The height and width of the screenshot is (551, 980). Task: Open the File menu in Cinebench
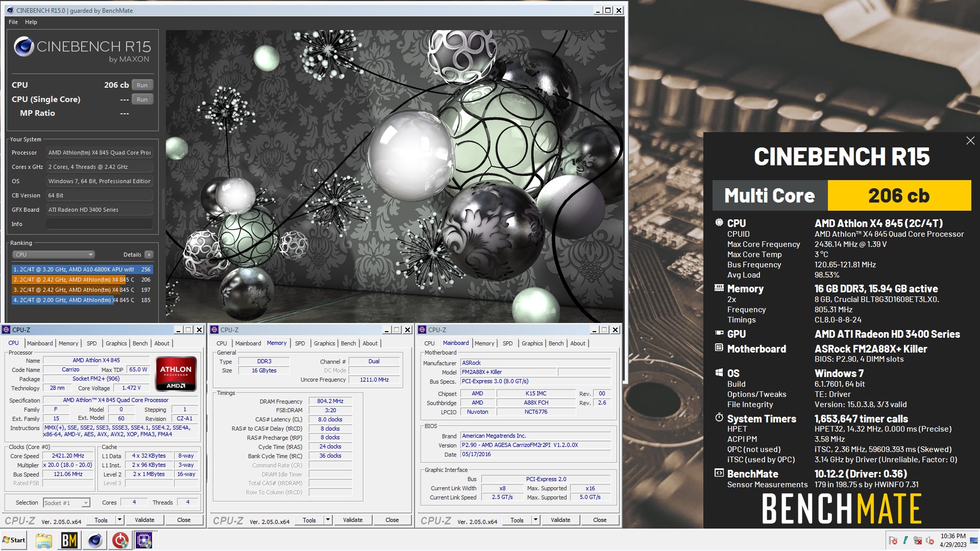coord(13,22)
